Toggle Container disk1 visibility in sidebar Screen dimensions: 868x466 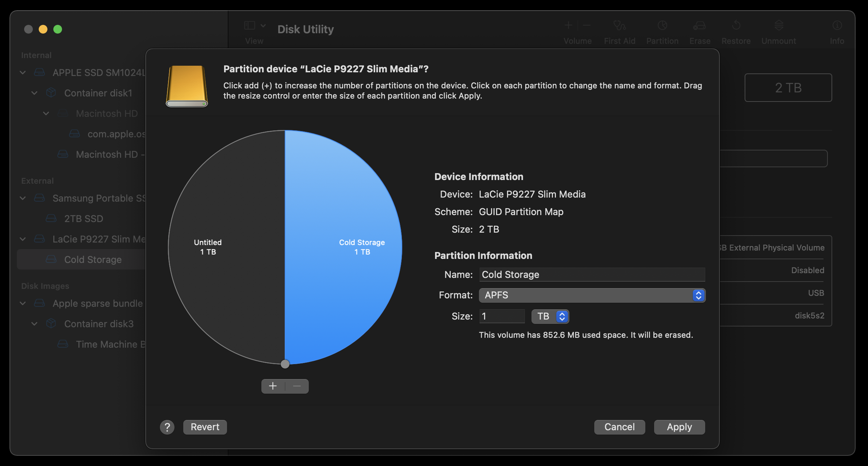point(34,92)
